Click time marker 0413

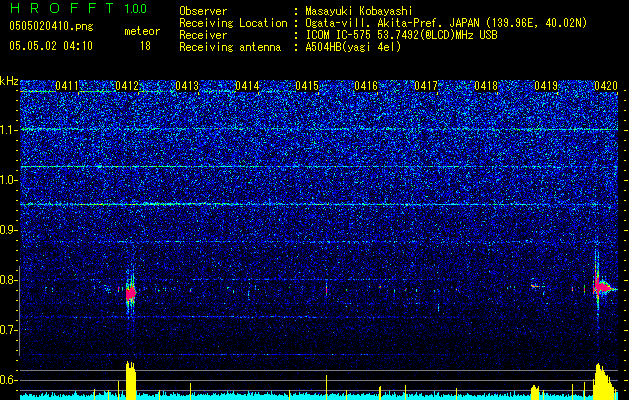point(187,86)
